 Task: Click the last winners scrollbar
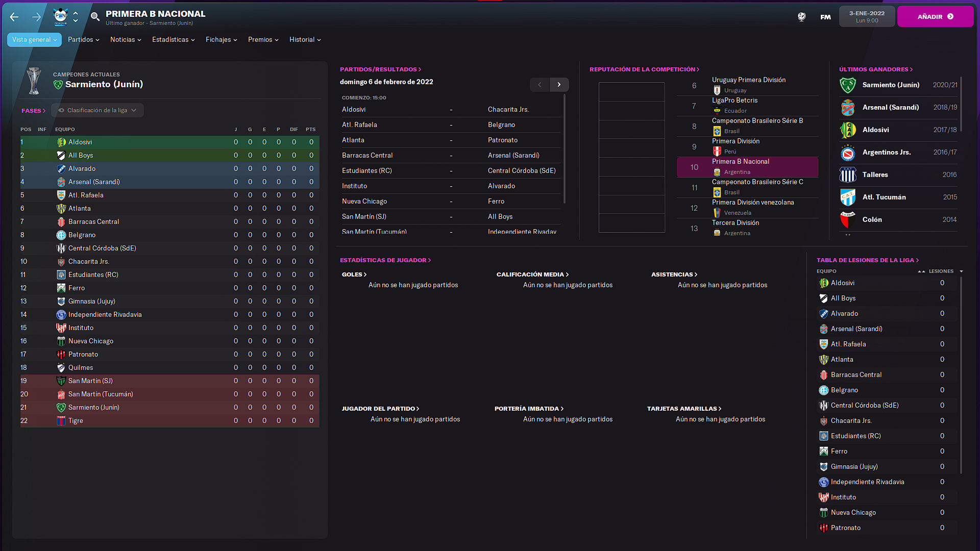coord(961,105)
